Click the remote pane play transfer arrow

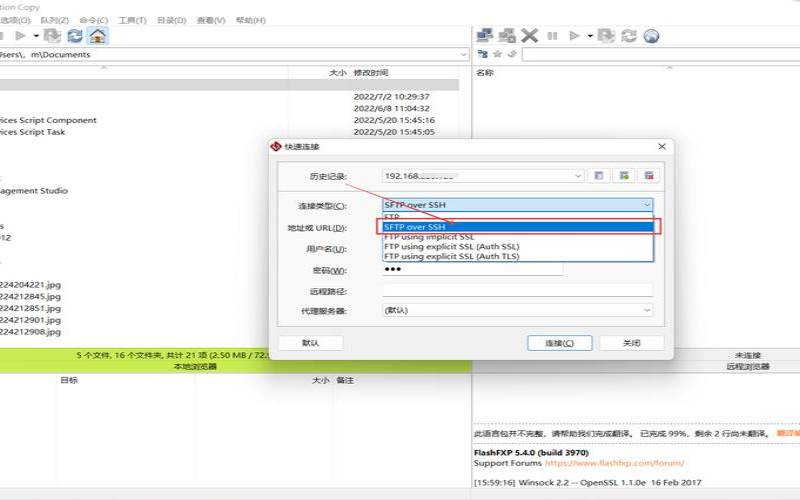click(574, 36)
